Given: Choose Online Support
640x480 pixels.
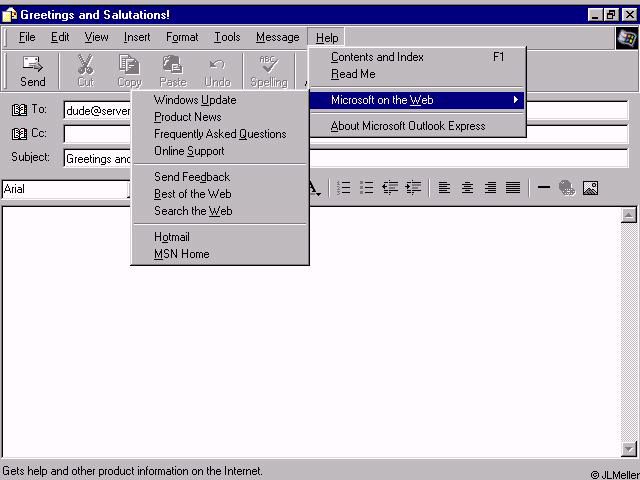Looking at the screenshot, I should 220,151.
